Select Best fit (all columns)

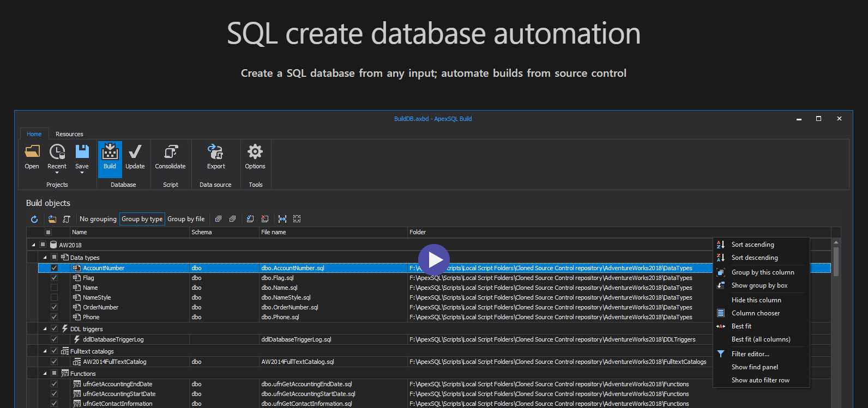point(761,339)
